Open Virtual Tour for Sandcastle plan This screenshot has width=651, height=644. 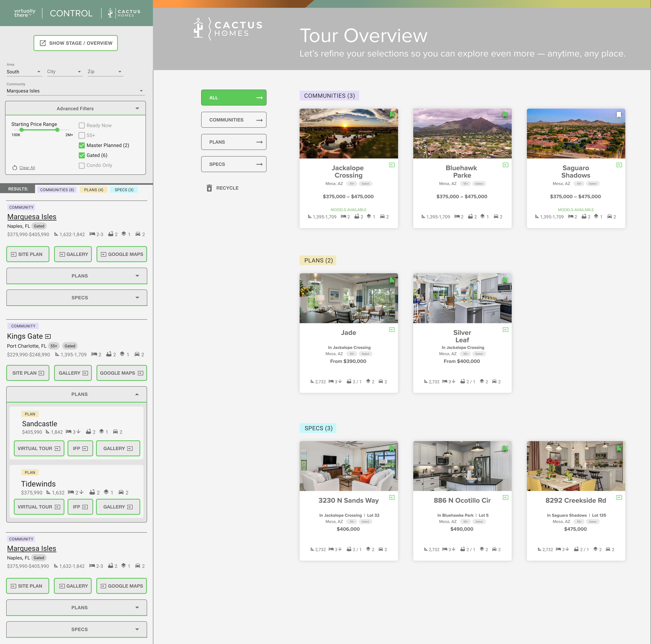(x=39, y=449)
